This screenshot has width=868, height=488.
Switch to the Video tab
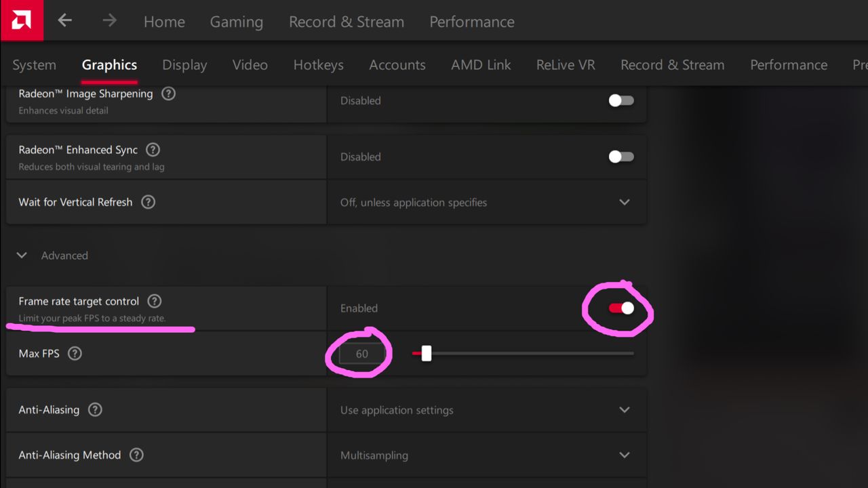[250, 65]
